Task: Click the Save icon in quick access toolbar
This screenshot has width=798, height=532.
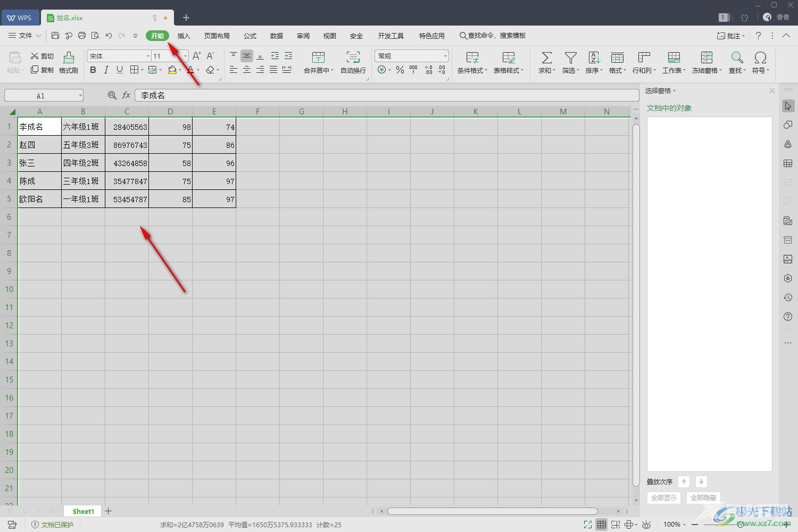Action: pos(55,36)
